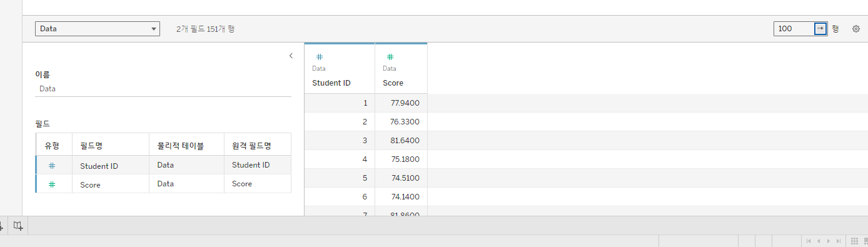Viewport: 868px width, 247px height.
Task: Select score cell 74.5100
Action: click(x=401, y=178)
